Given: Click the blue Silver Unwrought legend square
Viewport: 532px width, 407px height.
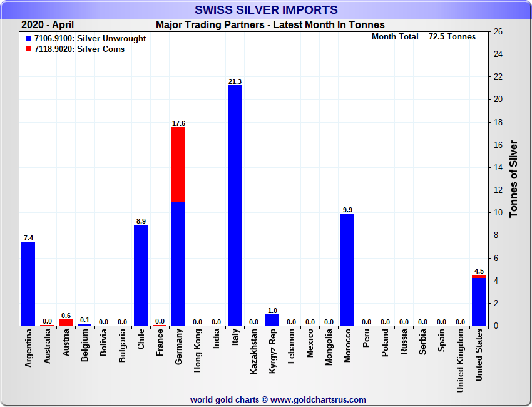Looking at the screenshot, I should (29, 39).
